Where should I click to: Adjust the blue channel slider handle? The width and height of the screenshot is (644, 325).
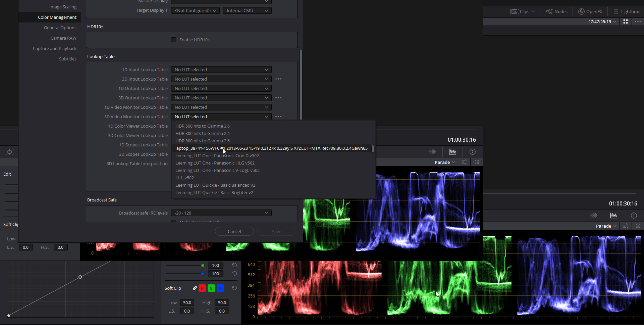[x=203, y=274]
